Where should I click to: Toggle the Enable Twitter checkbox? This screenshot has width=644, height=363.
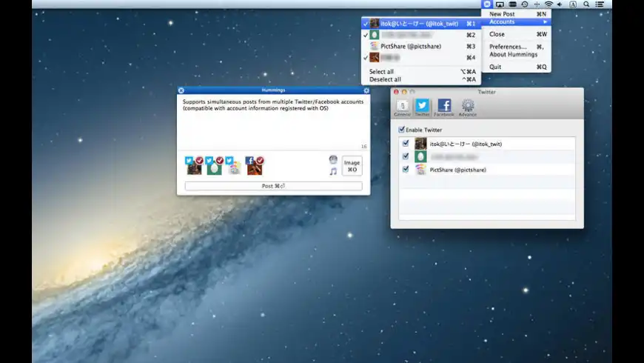[x=402, y=130]
